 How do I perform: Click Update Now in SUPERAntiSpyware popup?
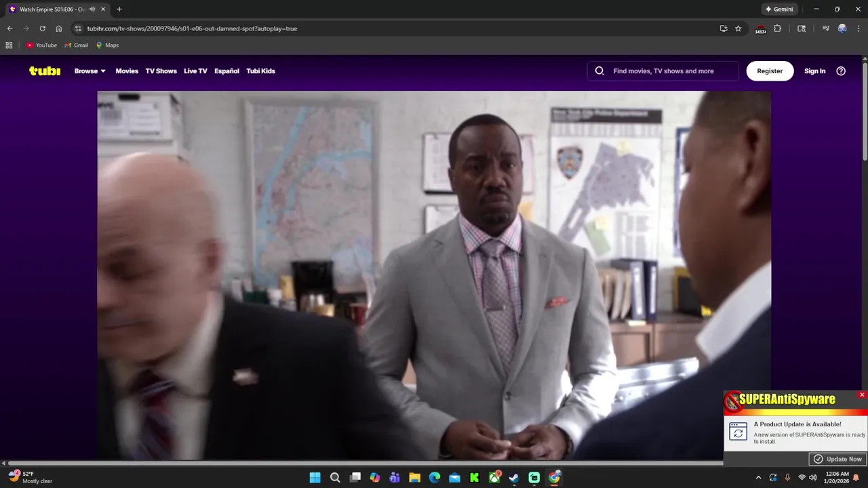point(837,459)
